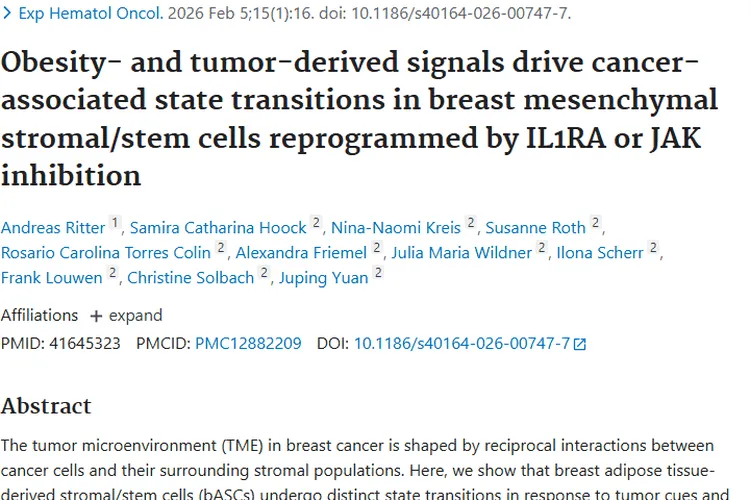Open the DOI 10.1186/s40164-026-00747-7 link
This screenshot has height=500, width=750.
461,343
